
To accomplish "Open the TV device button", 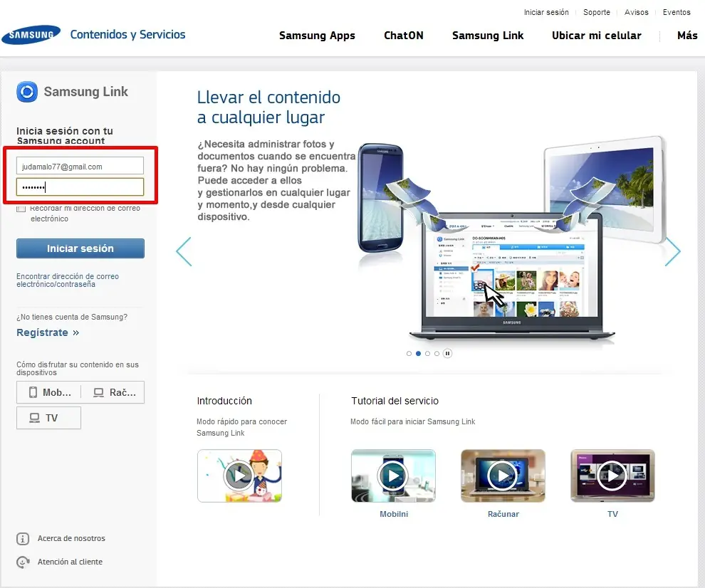I will 48,418.
